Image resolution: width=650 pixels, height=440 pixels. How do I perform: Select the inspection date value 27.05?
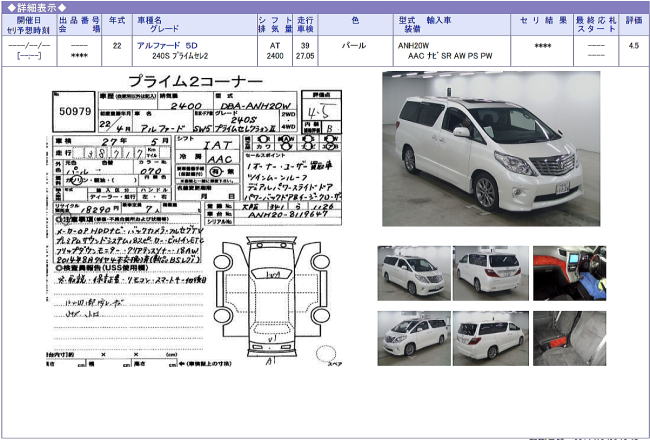coord(305,56)
